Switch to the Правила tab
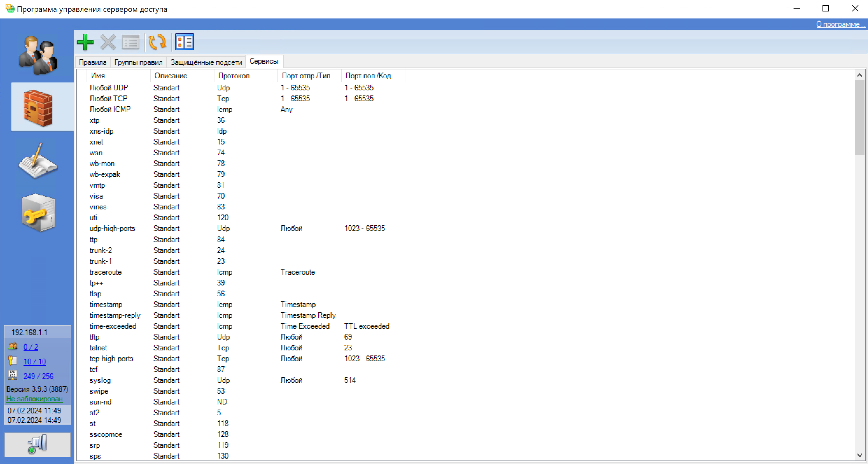The height and width of the screenshot is (464, 868). pyautogui.click(x=92, y=62)
